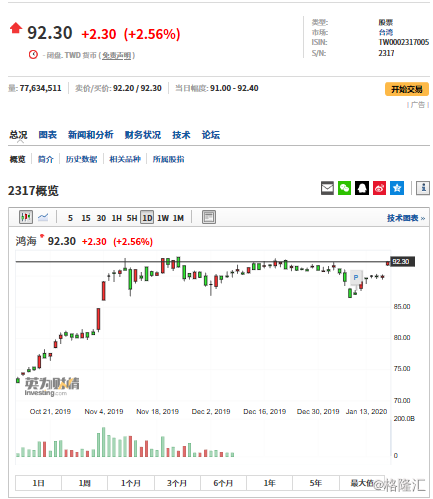The width and height of the screenshot is (433, 499).
Task: Set chart interval to 30 minutes
Action: click(x=101, y=218)
